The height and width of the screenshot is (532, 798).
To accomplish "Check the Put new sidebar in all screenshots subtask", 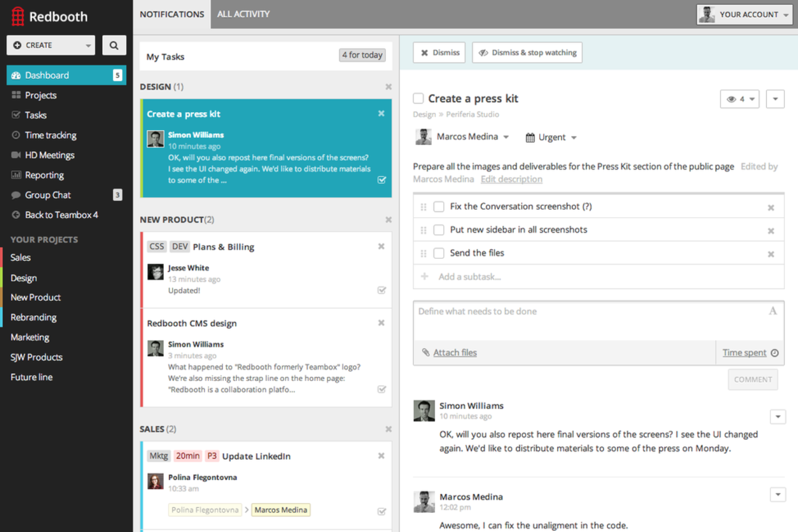I will (439, 230).
